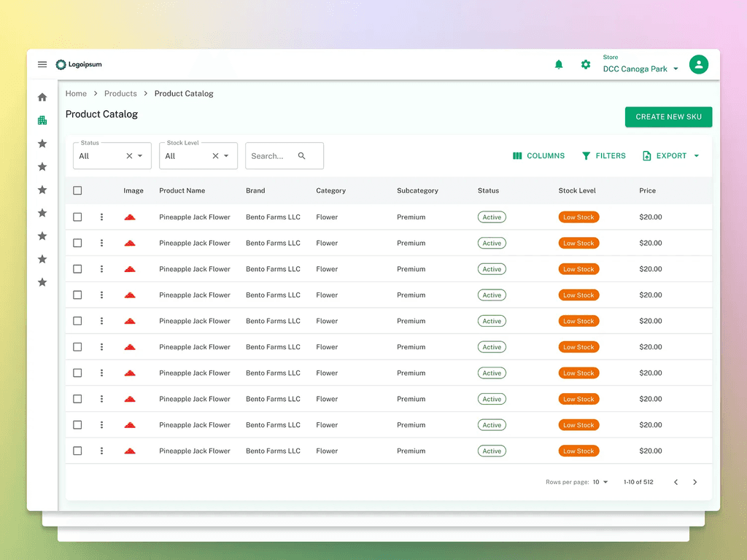
Task: Open row actions menu for the third product row
Action: 101,268
